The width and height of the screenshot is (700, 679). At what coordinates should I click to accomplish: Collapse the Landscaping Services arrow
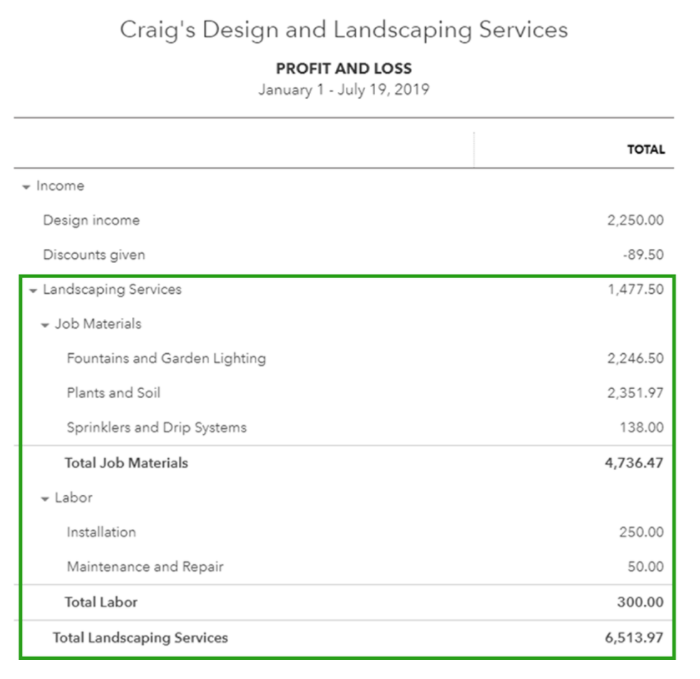click(x=33, y=291)
